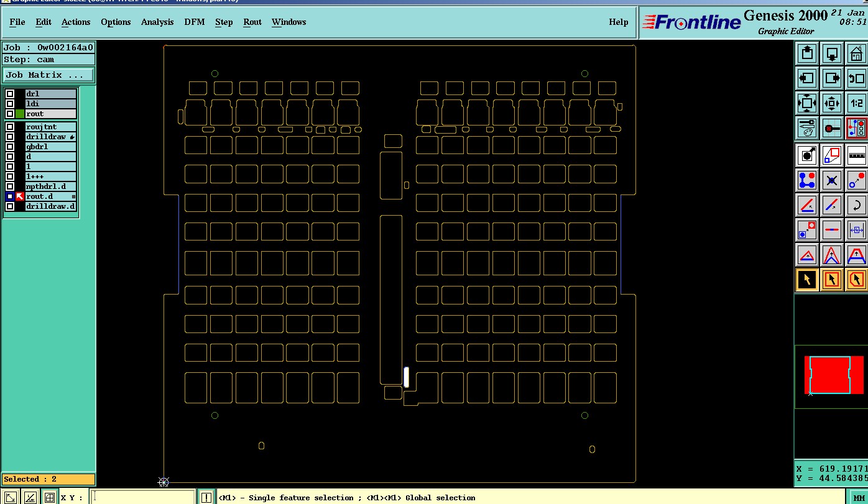The width and height of the screenshot is (868, 504).
Task: Click the XY coordinate input field
Action: (x=143, y=497)
